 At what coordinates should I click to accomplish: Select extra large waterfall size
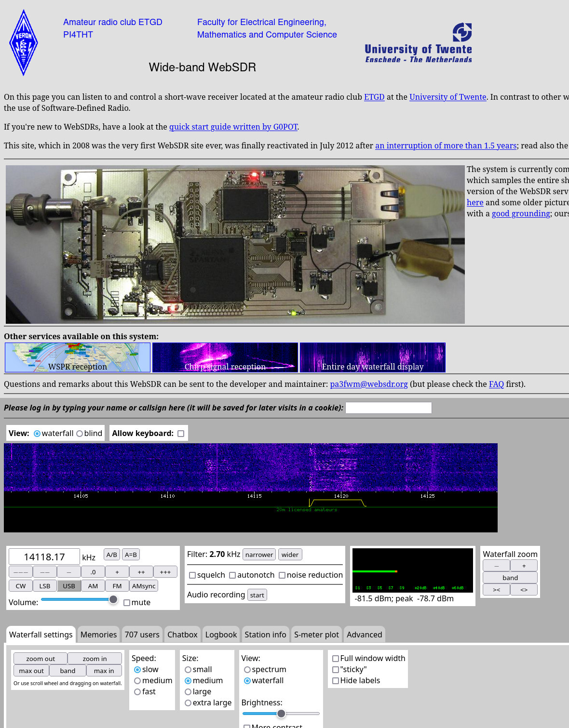(x=188, y=703)
